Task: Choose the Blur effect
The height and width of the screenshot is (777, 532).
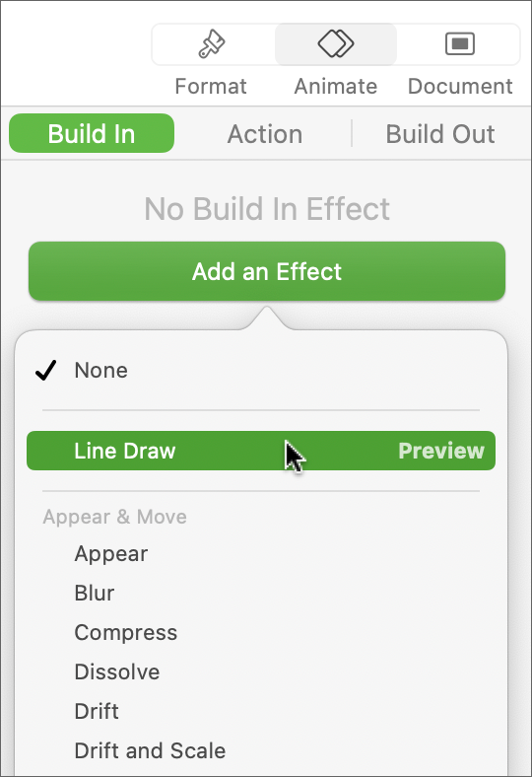Action: point(94,594)
